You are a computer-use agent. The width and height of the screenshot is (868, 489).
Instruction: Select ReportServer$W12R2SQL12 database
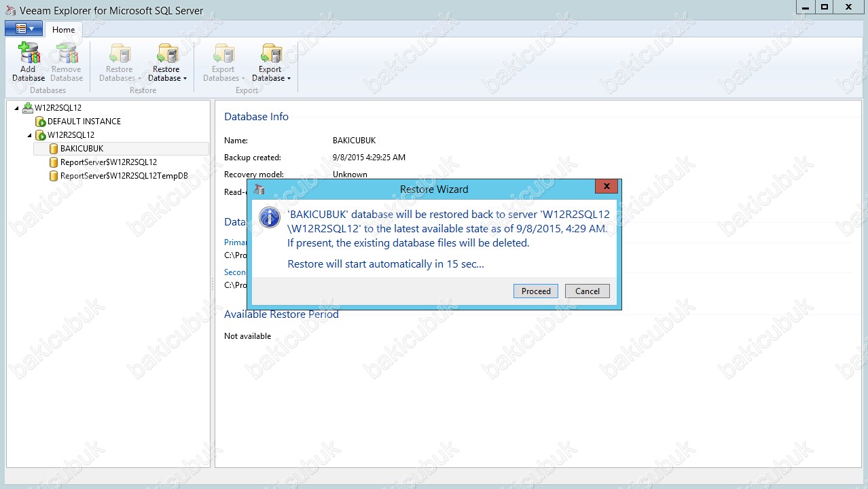[109, 162]
